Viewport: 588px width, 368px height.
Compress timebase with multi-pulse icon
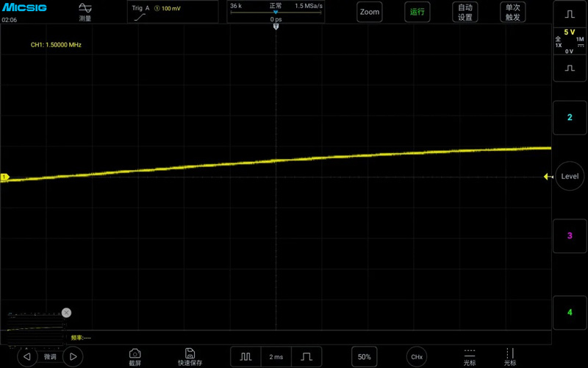click(245, 357)
